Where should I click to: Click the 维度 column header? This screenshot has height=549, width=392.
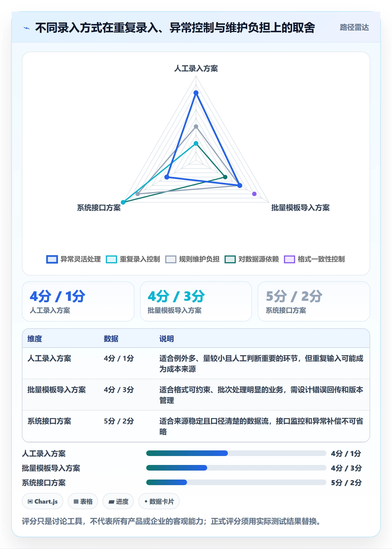tap(35, 339)
